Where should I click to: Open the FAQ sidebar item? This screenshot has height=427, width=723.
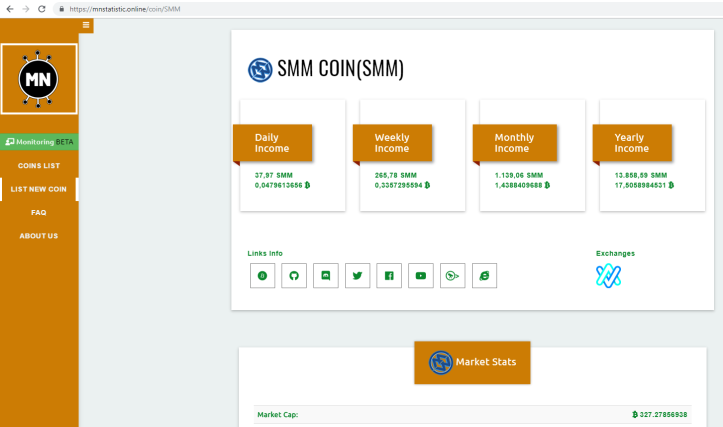[39, 213]
